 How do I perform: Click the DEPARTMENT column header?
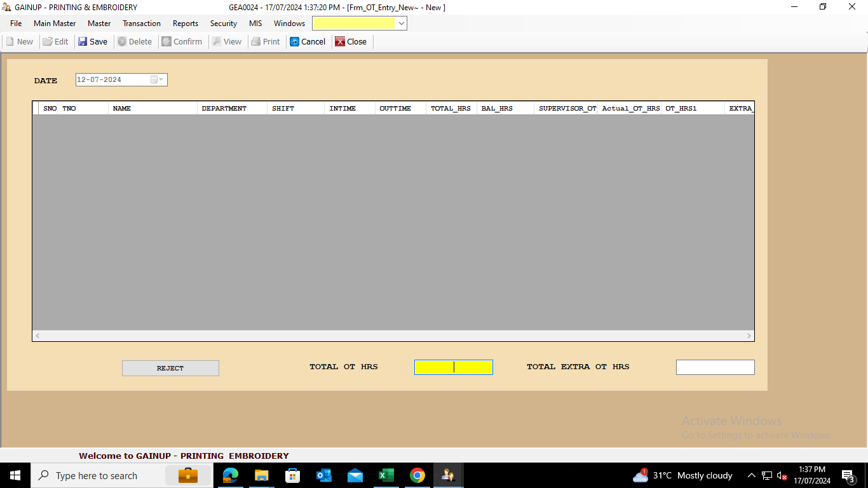coord(224,109)
